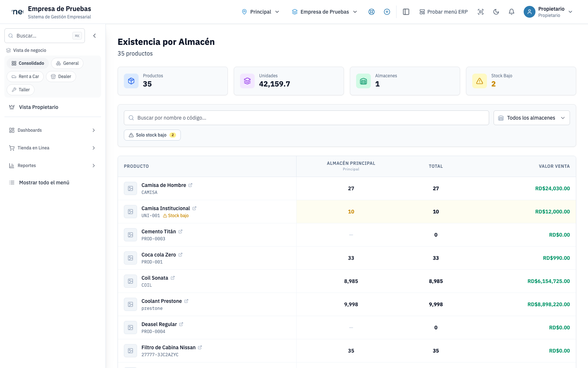
Task: Click the Filtro de Cabina Nissan name
Action: (168, 347)
